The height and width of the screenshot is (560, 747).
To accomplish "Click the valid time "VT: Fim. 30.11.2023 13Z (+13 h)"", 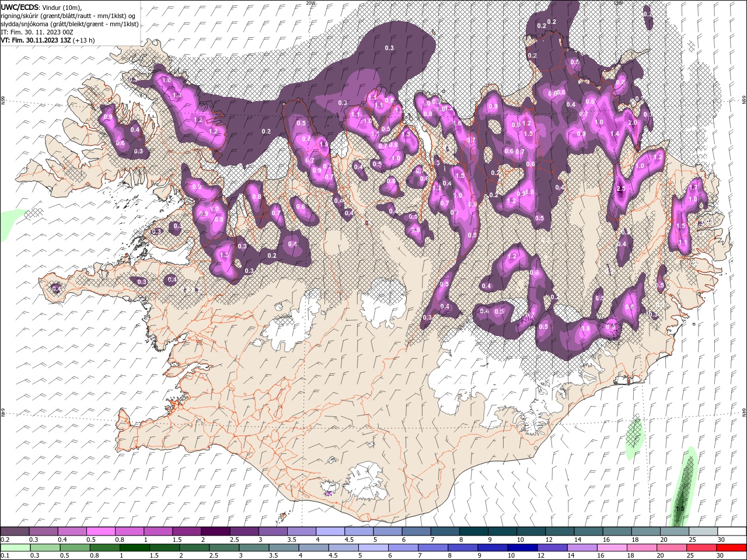I will [x=48, y=40].
